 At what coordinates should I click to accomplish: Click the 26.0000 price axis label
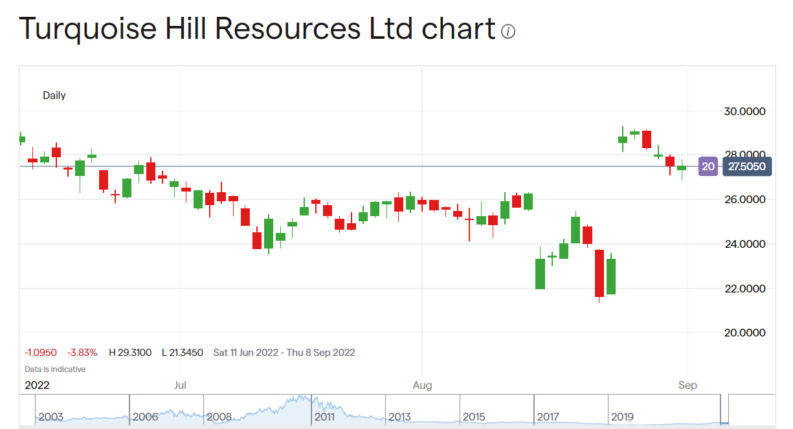tap(744, 199)
